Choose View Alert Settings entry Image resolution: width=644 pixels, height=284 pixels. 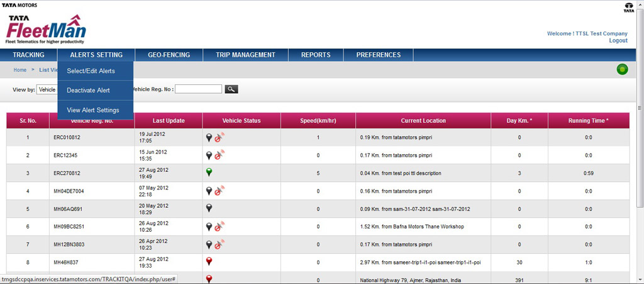coord(96,110)
